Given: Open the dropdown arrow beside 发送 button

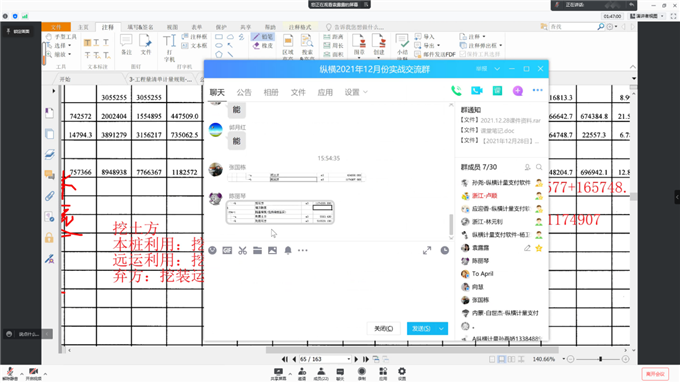Looking at the screenshot, I should click(x=441, y=329).
